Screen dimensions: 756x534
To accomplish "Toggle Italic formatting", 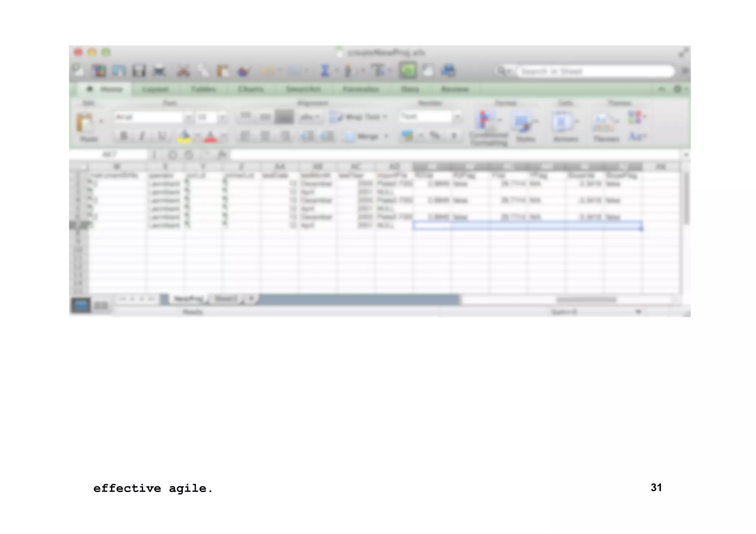I will pos(142,136).
